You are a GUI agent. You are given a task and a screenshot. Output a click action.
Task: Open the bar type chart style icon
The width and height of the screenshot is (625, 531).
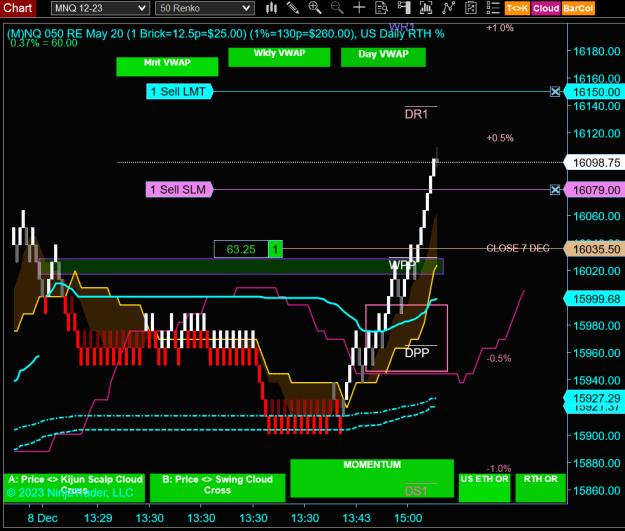coord(271,8)
